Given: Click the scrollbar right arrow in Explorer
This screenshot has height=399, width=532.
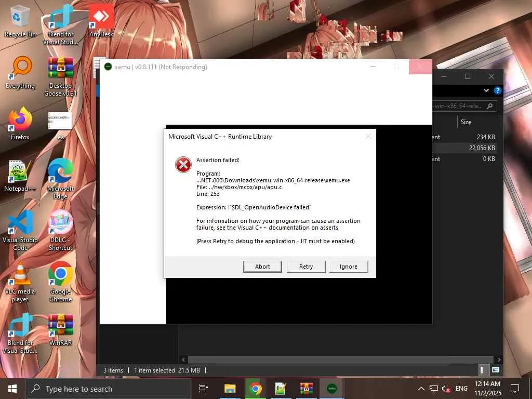Looking at the screenshot, I should pyautogui.click(x=499, y=360).
